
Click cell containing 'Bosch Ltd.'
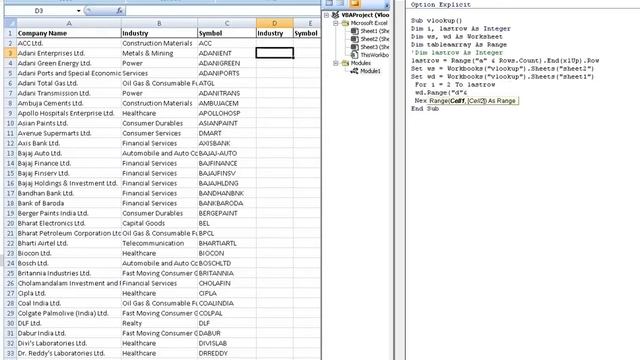click(69, 263)
